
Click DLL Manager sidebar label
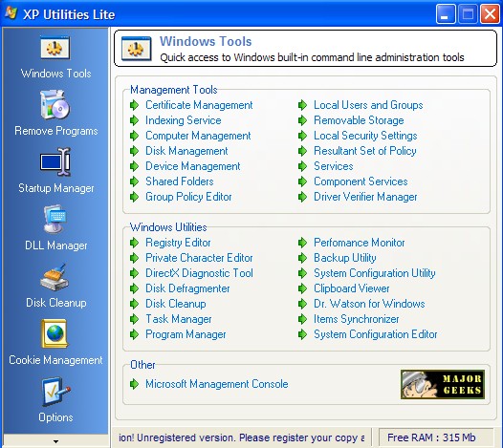click(56, 245)
